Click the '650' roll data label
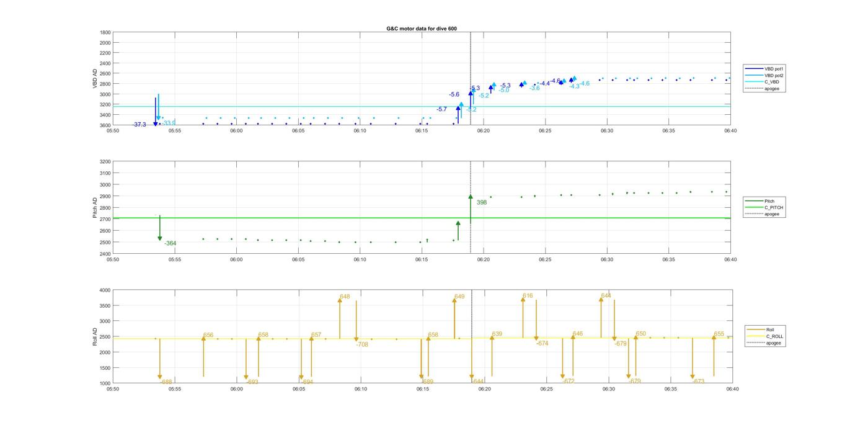 [x=640, y=334]
